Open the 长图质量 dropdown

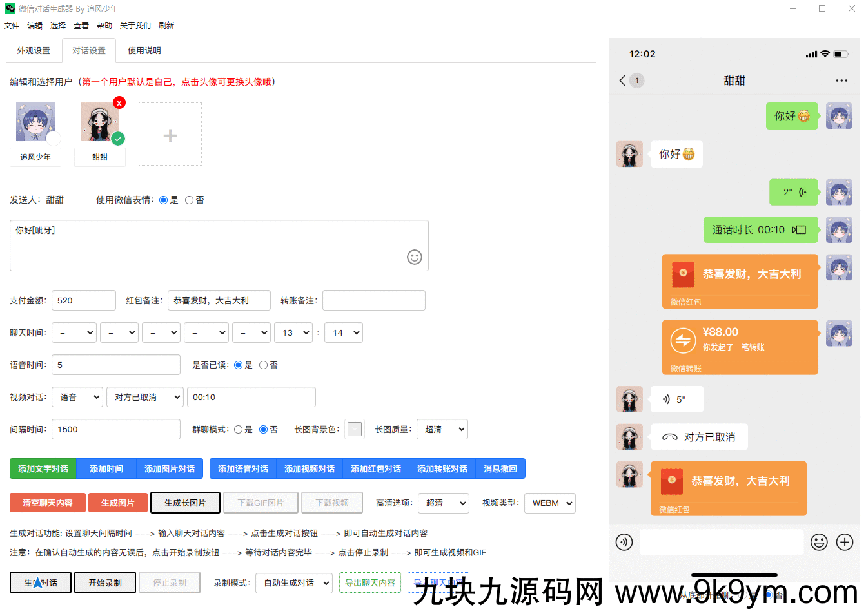pos(442,430)
